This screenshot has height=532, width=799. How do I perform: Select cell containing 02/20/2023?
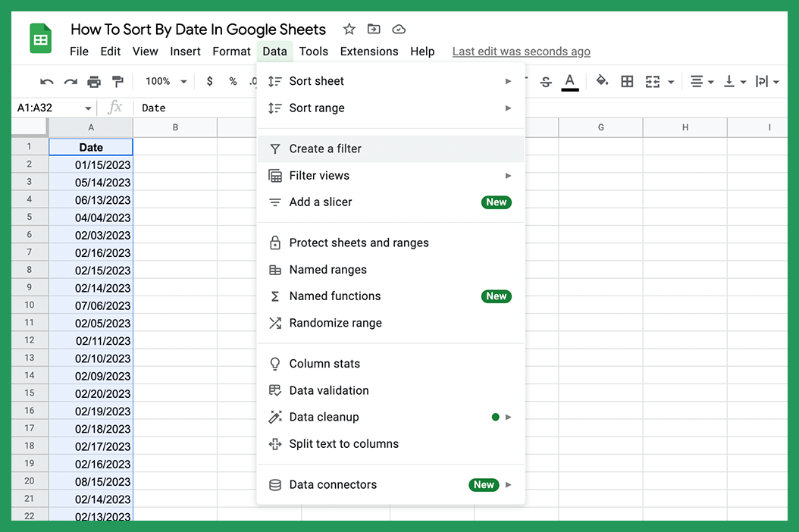pyautogui.click(x=91, y=393)
